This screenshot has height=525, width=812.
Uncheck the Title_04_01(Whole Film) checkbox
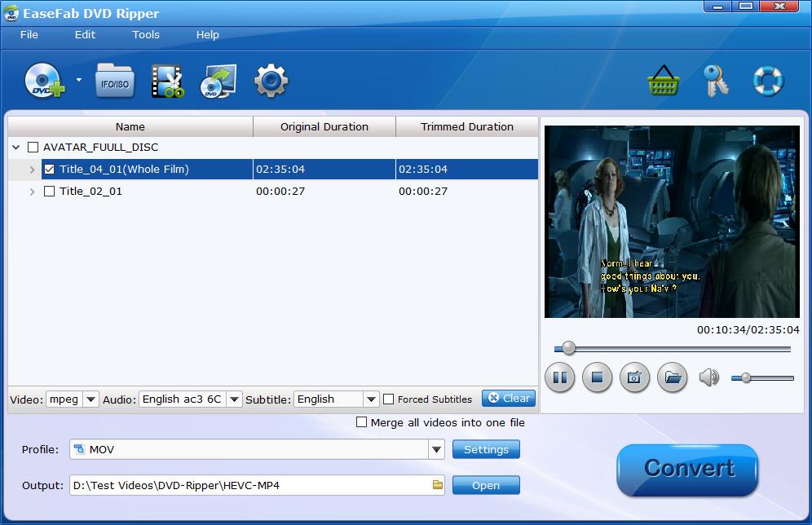(x=49, y=170)
